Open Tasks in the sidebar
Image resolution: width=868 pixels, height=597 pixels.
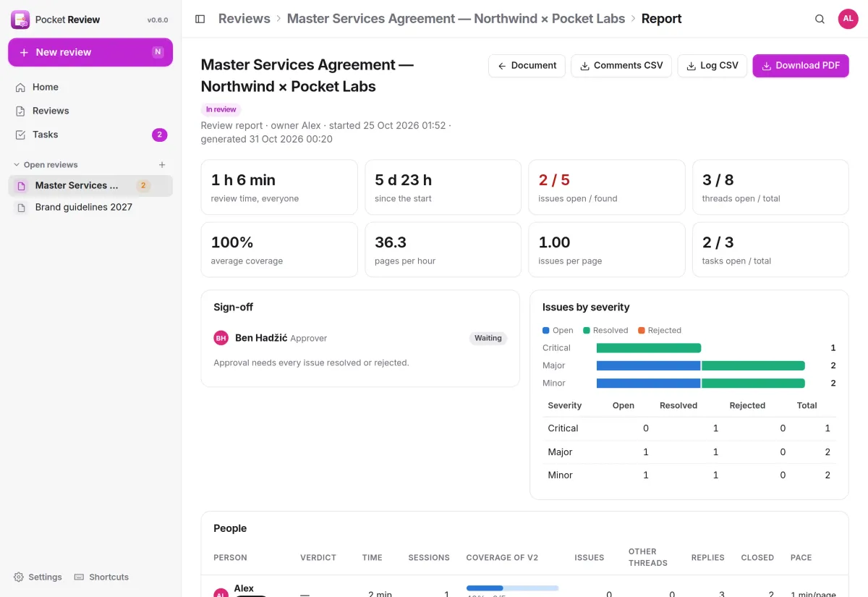pos(90,135)
